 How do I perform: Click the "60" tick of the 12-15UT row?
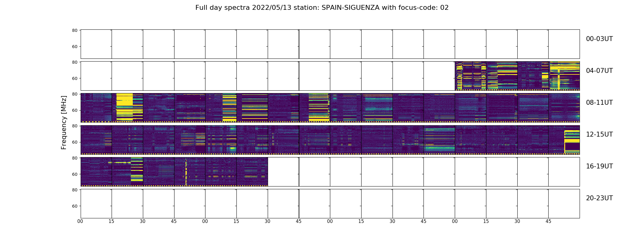pos(75,142)
